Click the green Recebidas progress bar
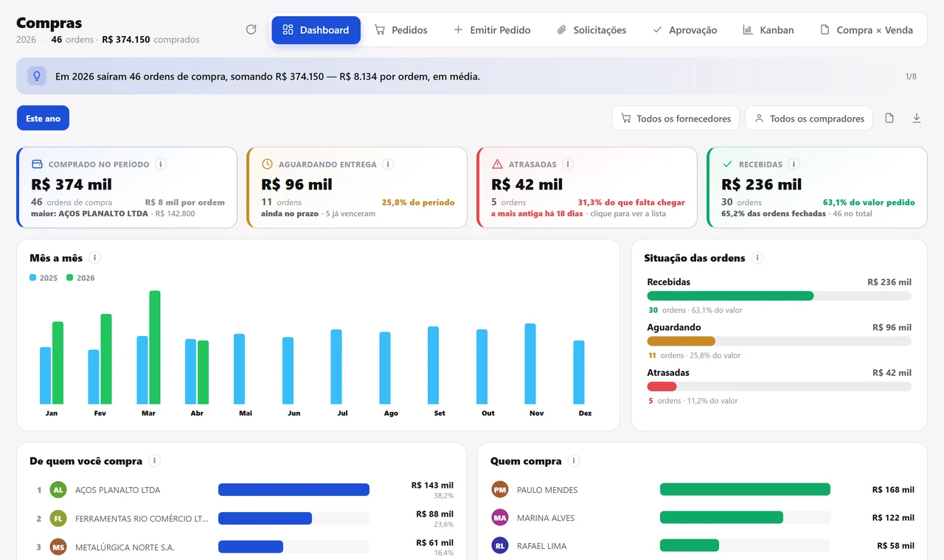 point(730,295)
